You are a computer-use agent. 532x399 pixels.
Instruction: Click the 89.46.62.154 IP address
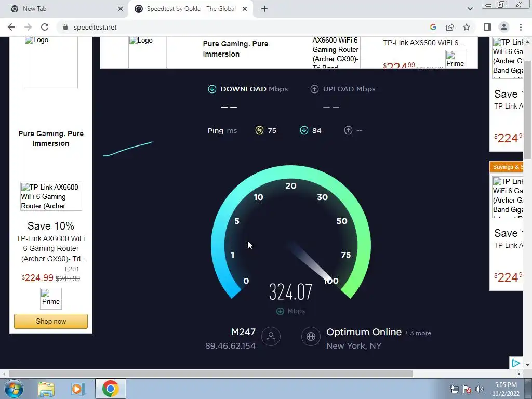[x=230, y=345]
